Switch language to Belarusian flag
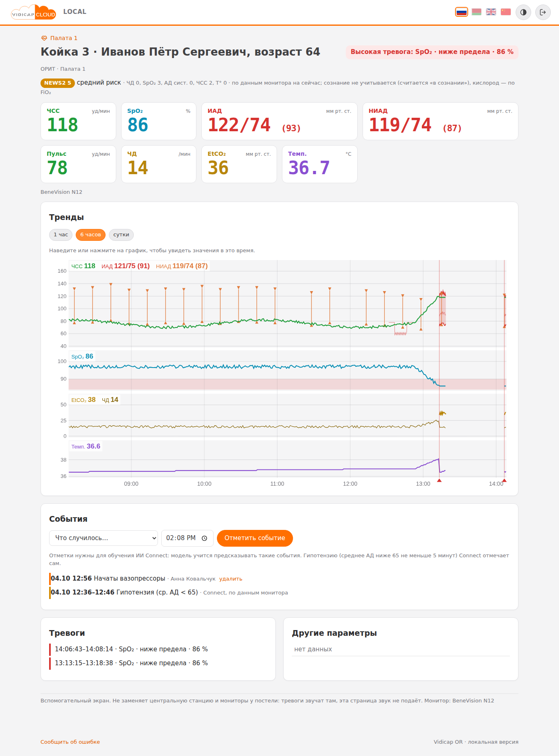559x756 pixels. [x=476, y=12]
